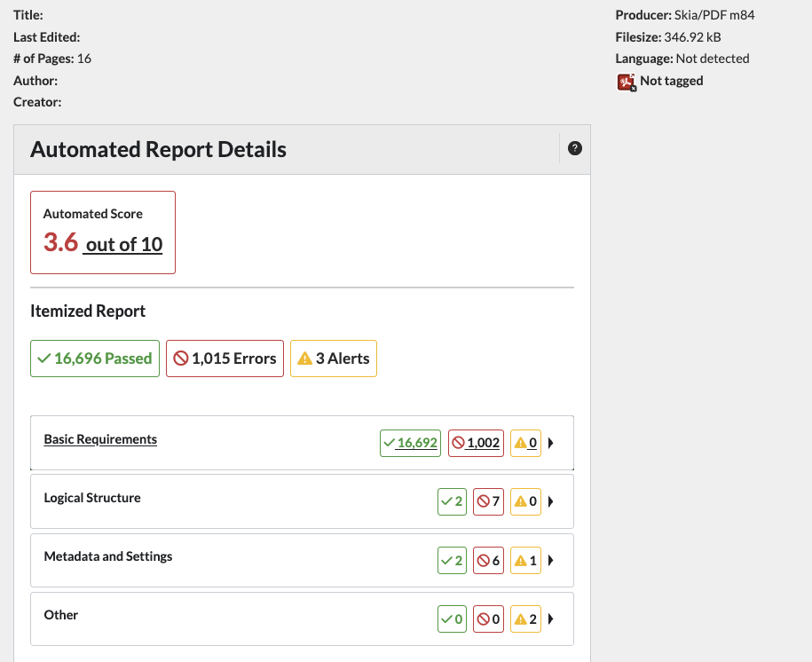Expand the Metadata and Settings arrow

[551, 560]
